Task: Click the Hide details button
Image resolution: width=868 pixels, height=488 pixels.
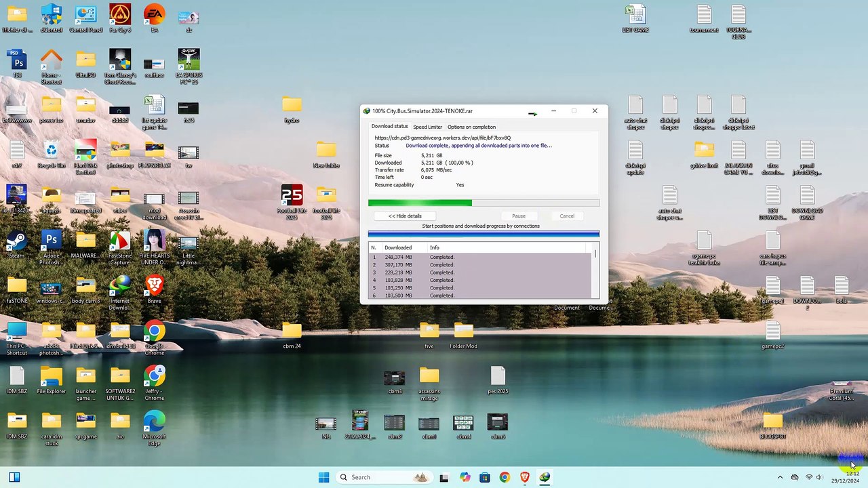Action: 405,216
